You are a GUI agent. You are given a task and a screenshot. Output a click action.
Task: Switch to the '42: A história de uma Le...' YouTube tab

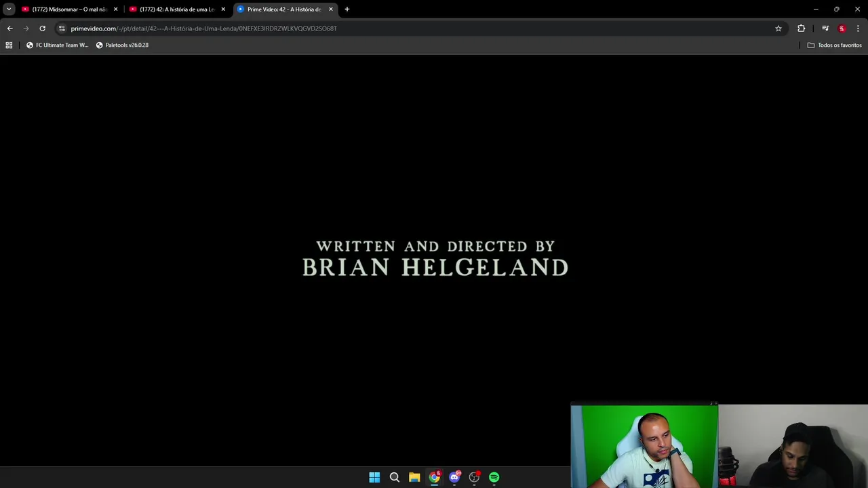(x=178, y=9)
